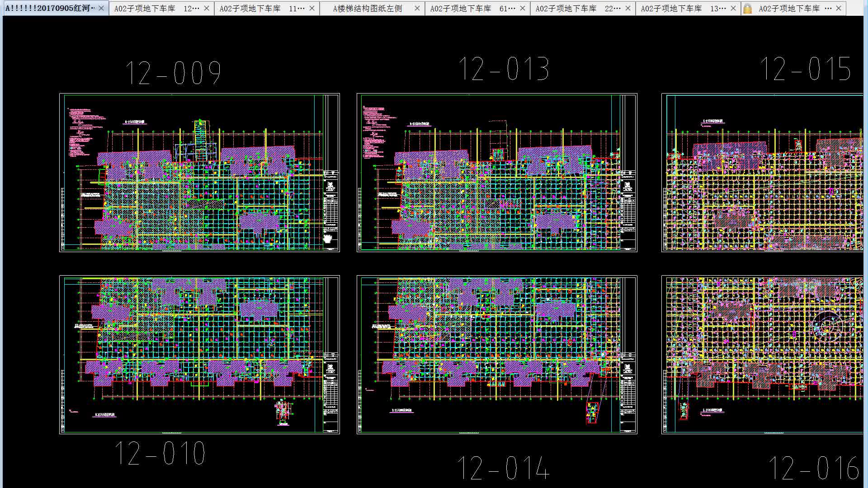Close the A楼梯结构图纸左侧 tab
The width and height of the screenshot is (868, 488).
(417, 8)
